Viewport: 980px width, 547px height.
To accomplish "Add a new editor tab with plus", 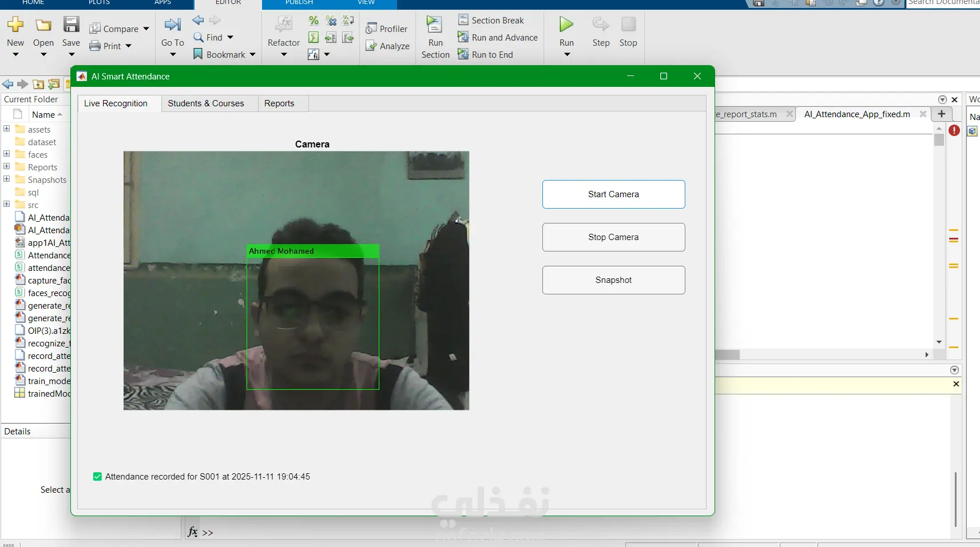I will [x=942, y=114].
